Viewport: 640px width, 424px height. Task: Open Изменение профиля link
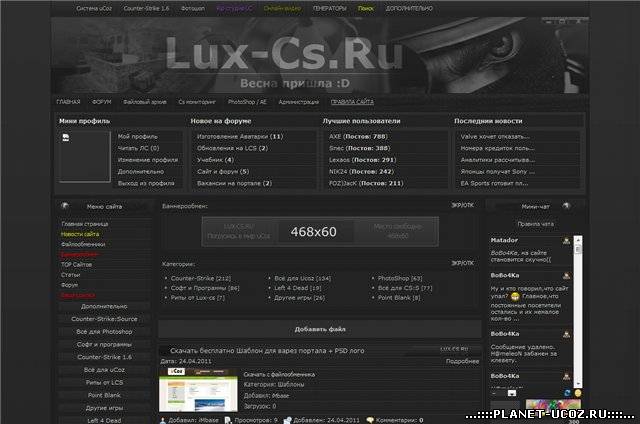148,160
